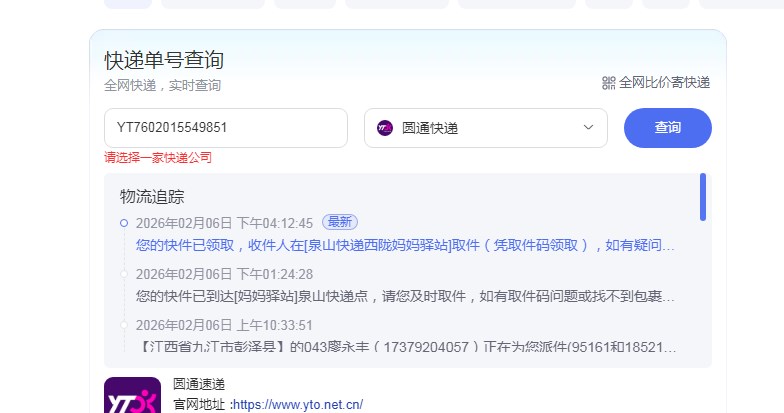Screen dimensions: 784x413
Task: Click the purple YTO logo in courier selector
Action: point(385,128)
